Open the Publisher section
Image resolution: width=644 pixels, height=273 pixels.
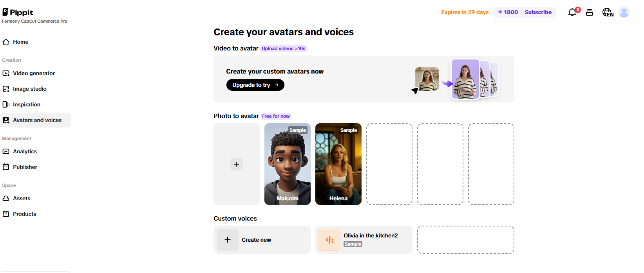point(25,167)
